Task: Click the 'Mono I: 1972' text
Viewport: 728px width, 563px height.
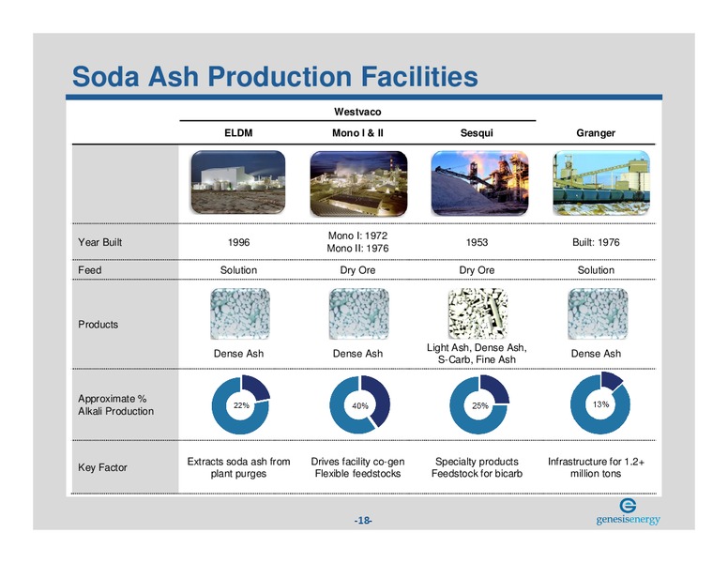Action: [x=357, y=236]
